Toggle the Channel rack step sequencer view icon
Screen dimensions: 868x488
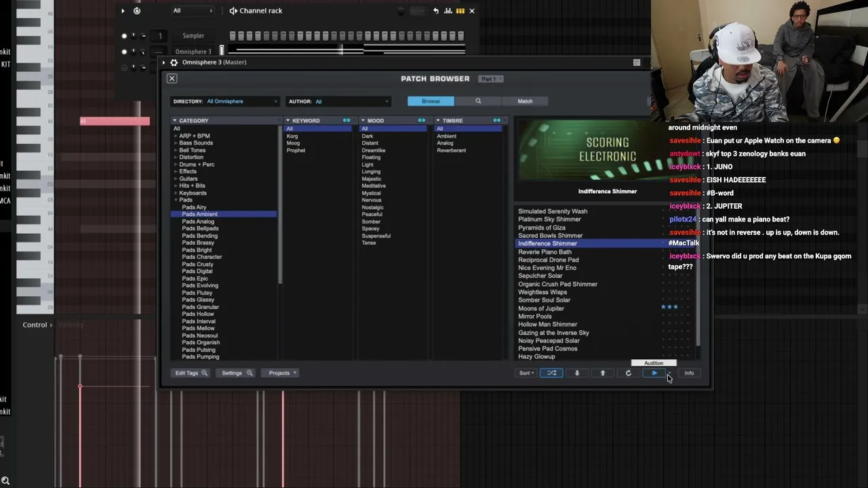460,11
